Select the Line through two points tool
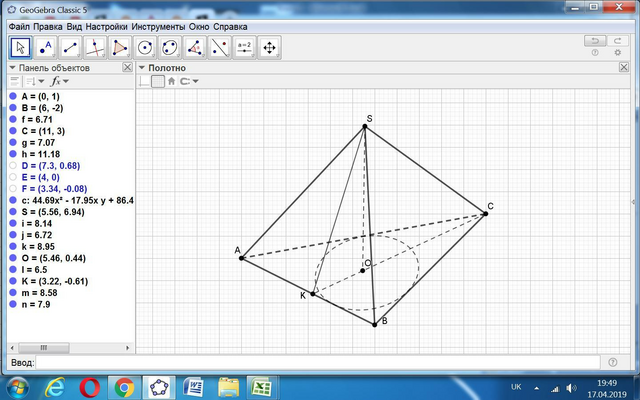640x400 pixels. click(x=71, y=47)
